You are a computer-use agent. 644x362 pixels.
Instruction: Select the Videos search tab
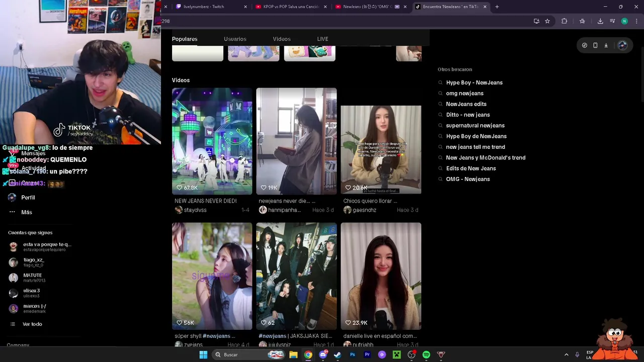pyautogui.click(x=282, y=39)
